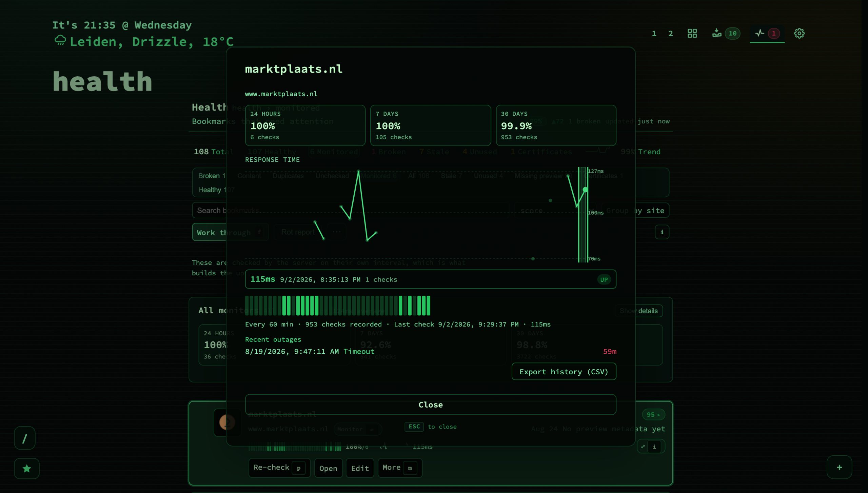Click the Search bookmarks field

click(350, 210)
